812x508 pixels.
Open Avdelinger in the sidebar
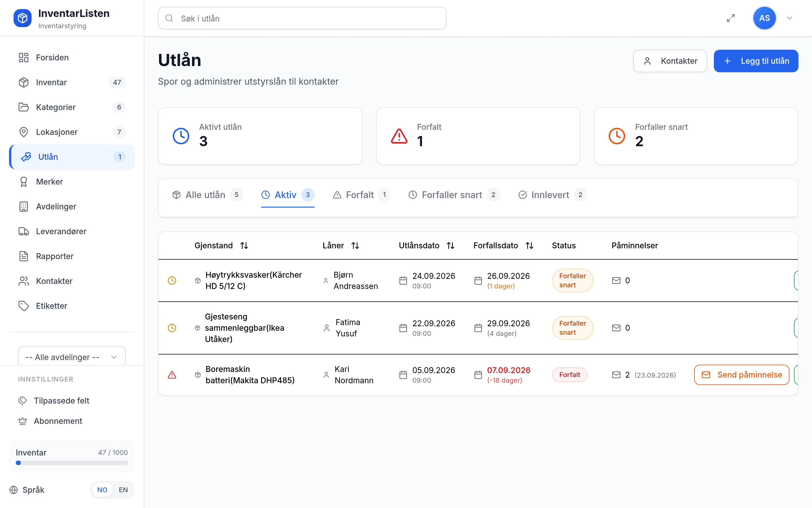[x=72, y=207]
